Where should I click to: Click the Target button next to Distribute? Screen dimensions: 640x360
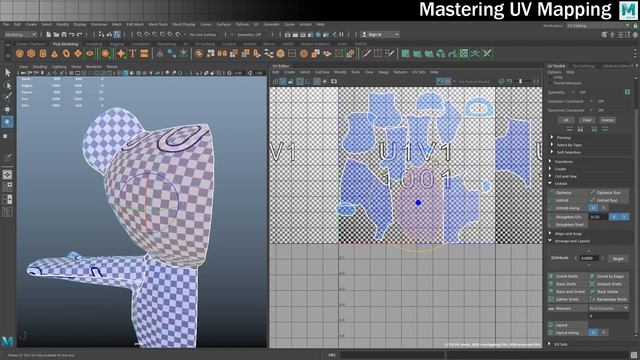tap(618, 258)
